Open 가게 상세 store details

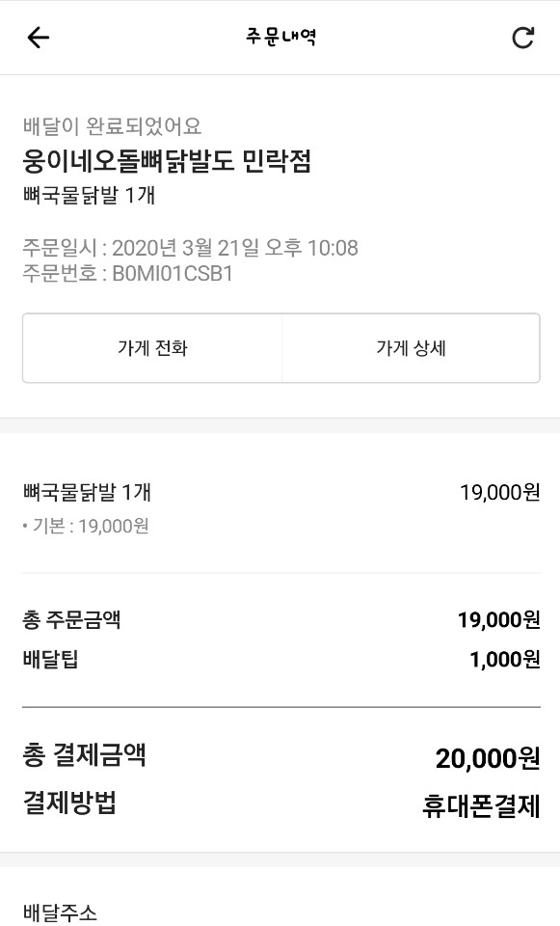[412, 348]
